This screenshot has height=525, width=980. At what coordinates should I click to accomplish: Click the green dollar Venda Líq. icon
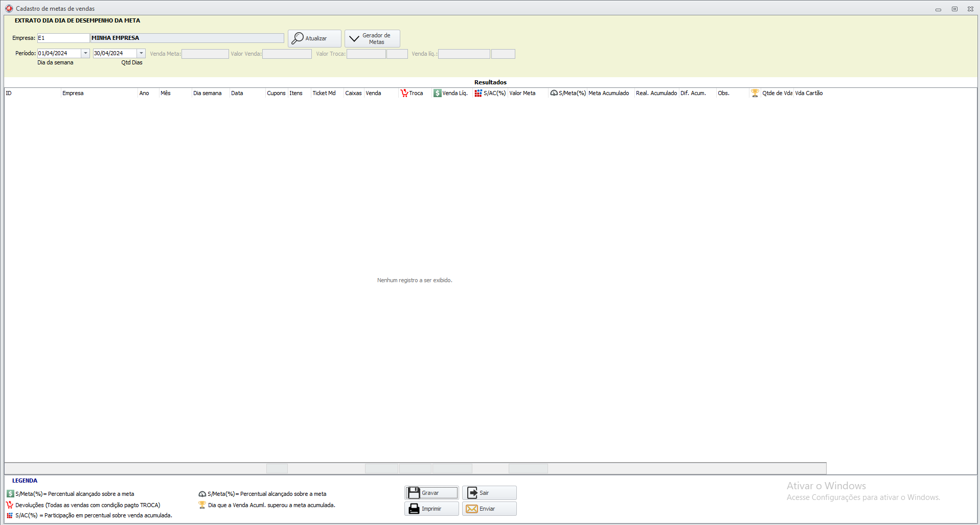click(x=437, y=93)
